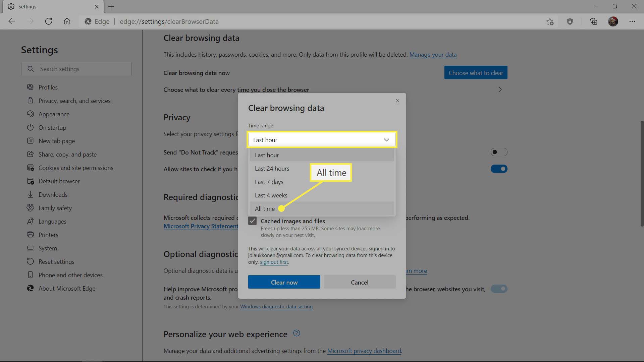The width and height of the screenshot is (644, 362).
Task: Toggle the Do Not Track request switch
Action: click(x=499, y=152)
